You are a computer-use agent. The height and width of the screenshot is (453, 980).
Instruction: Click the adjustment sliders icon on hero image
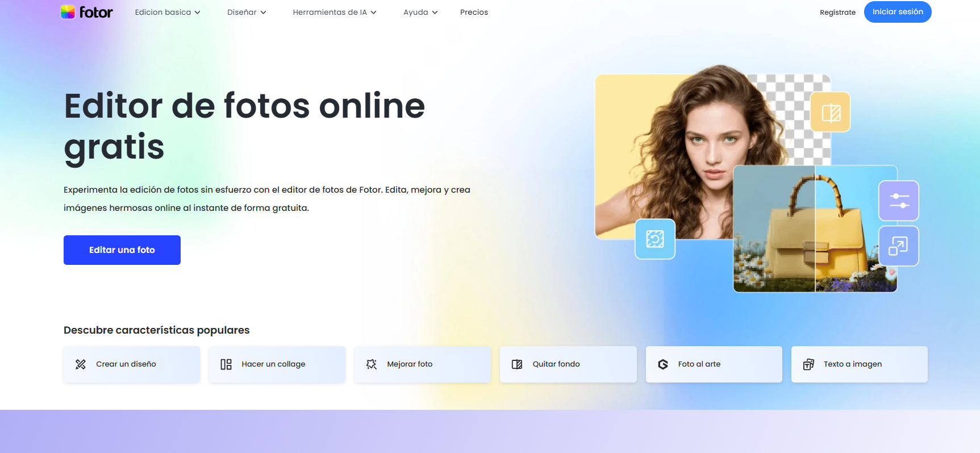coord(899,201)
